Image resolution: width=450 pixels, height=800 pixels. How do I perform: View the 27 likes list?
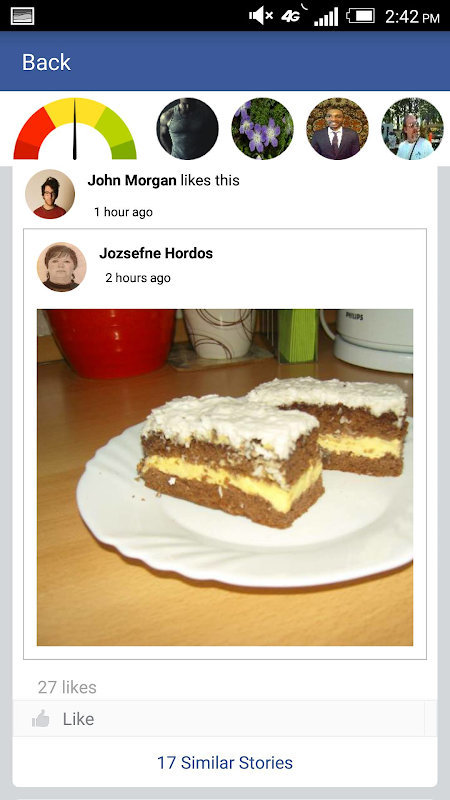click(67, 687)
